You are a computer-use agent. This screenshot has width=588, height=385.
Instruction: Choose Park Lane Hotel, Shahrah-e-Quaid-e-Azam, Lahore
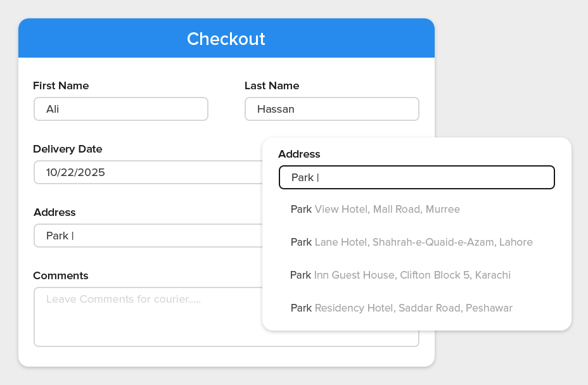click(411, 242)
